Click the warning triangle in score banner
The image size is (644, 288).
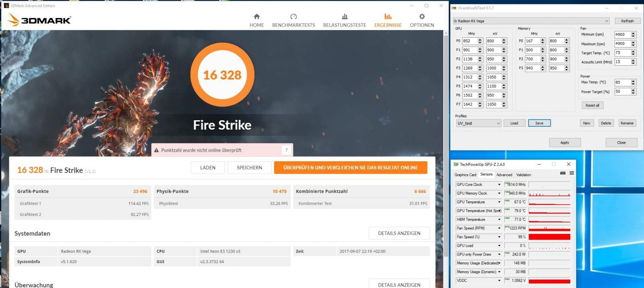pyautogui.click(x=157, y=150)
